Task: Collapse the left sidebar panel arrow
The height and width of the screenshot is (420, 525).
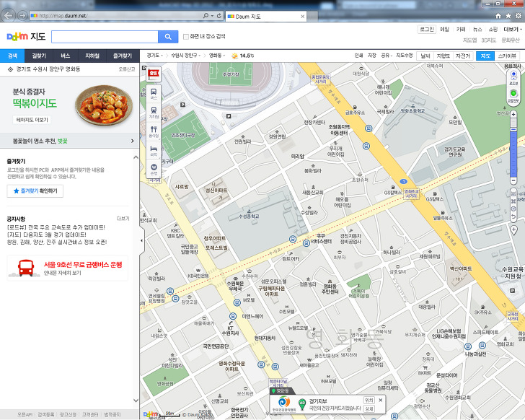Action: (141, 240)
